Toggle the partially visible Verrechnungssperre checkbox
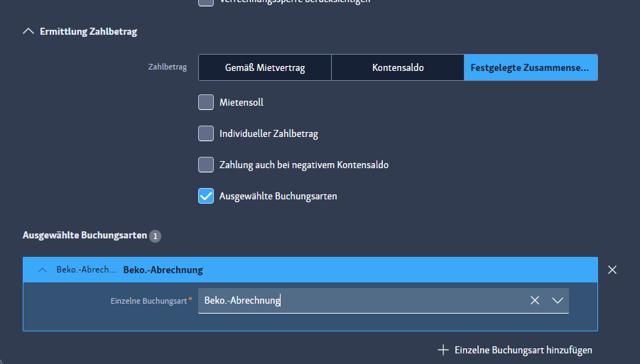Viewport: 640px width, 364px height. point(206,2)
